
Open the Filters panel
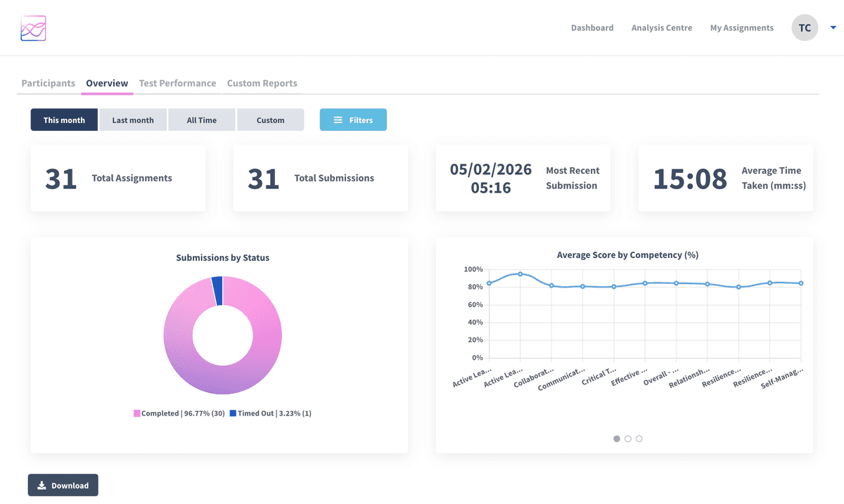tap(353, 119)
